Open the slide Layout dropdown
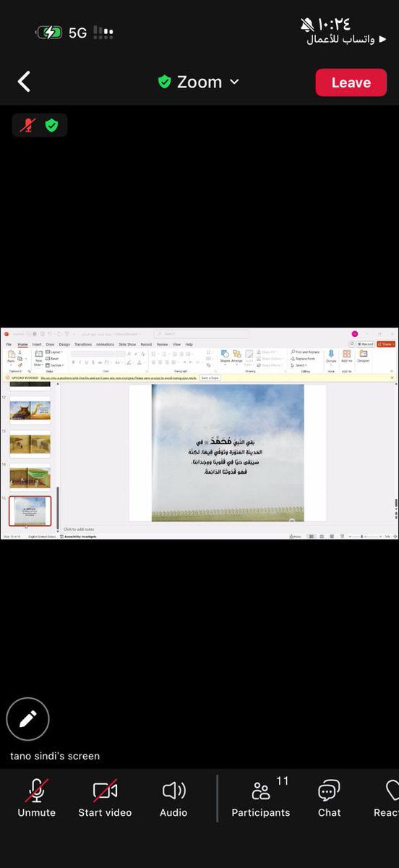 (x=56, y=352)
